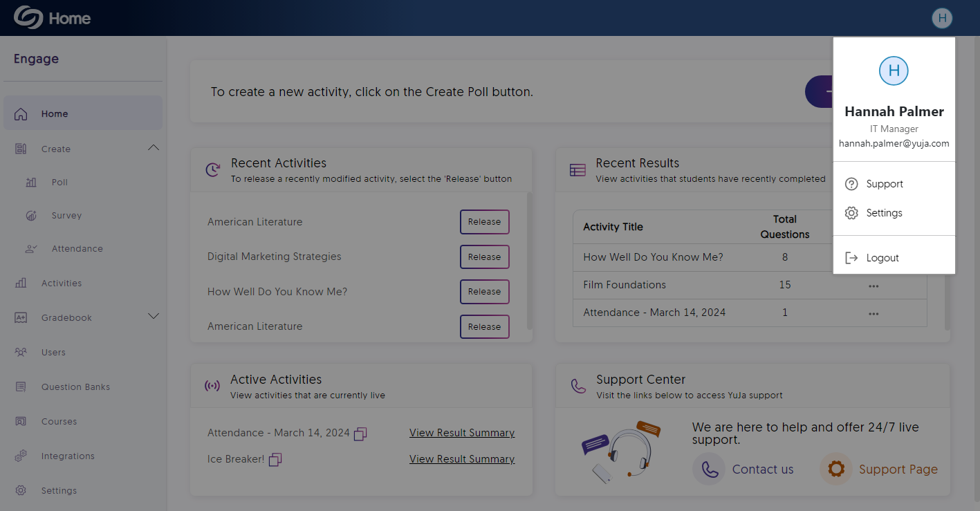Screen dimensions: 980x511
Task: Click the YuJa logo in header
Action: click(x=28, y=18)
